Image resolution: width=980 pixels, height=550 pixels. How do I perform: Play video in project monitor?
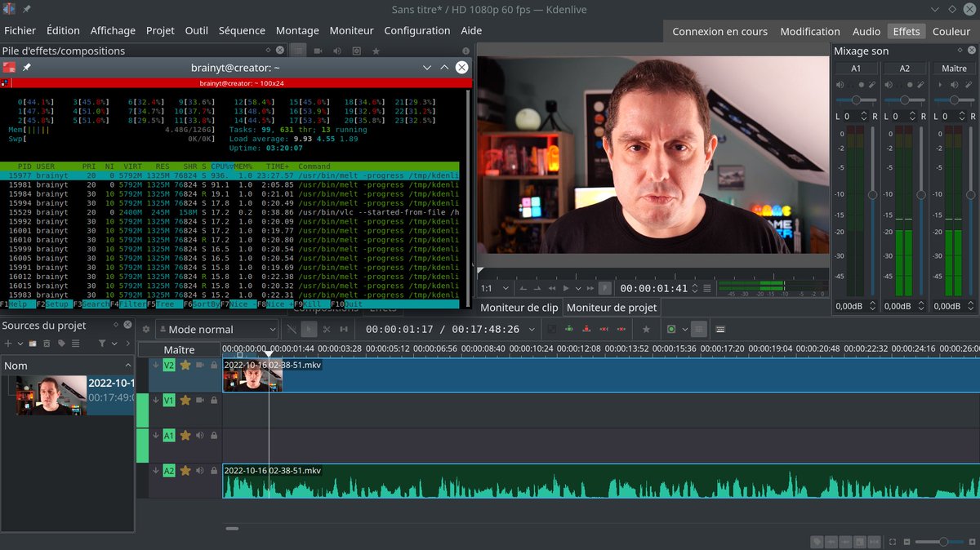[566, 288]
